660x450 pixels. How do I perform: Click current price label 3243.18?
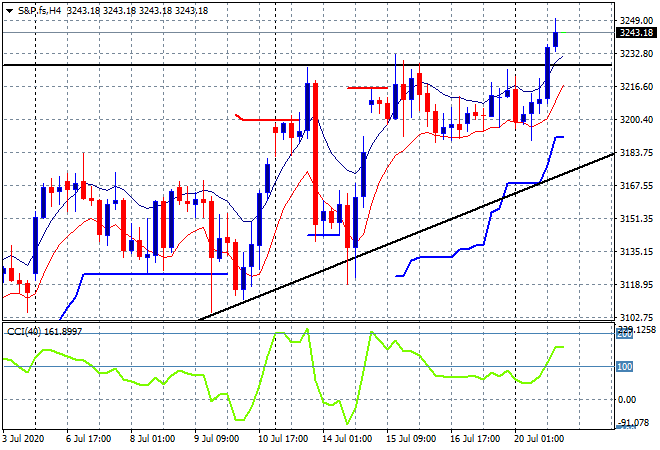636,32
